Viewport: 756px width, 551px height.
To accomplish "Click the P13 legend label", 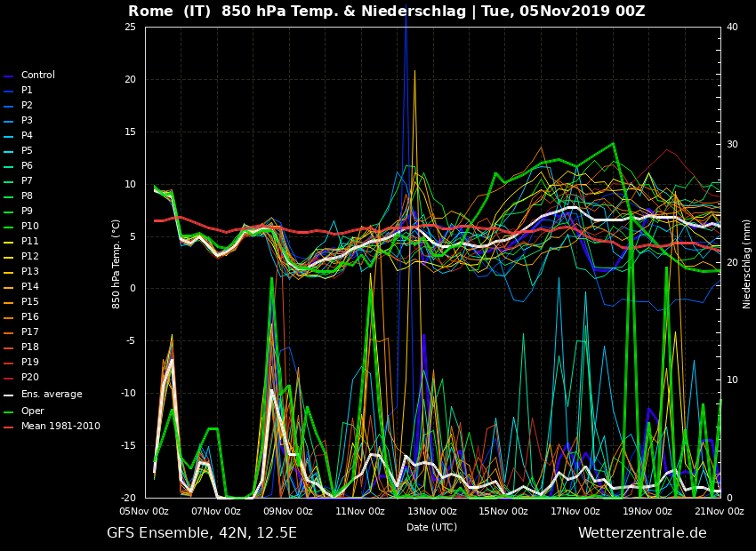I will [30, 271].
